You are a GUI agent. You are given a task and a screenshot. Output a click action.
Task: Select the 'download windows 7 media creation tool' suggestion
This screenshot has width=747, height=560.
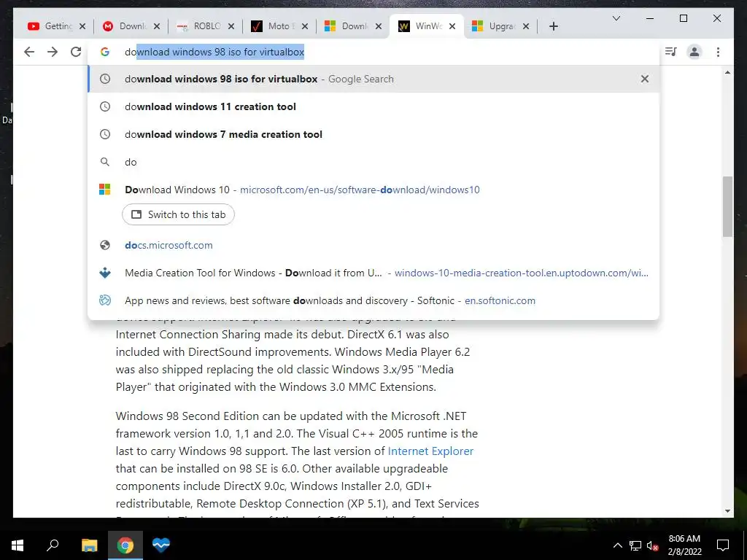coord(373,134)
